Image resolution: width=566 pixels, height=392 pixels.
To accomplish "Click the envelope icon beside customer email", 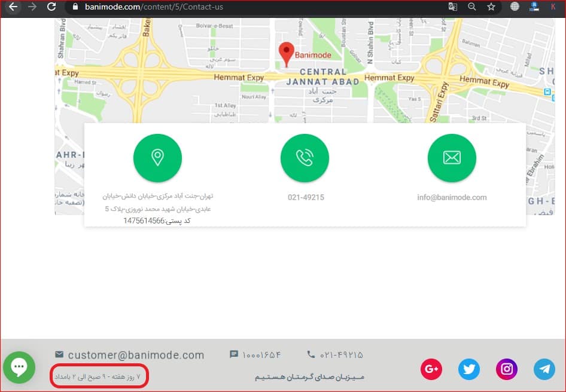I will pos(59,354).
